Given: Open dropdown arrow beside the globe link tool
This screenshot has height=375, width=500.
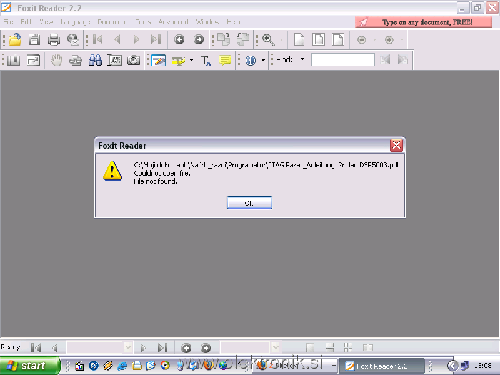Looking at the screenshot, I should (263, 60).
